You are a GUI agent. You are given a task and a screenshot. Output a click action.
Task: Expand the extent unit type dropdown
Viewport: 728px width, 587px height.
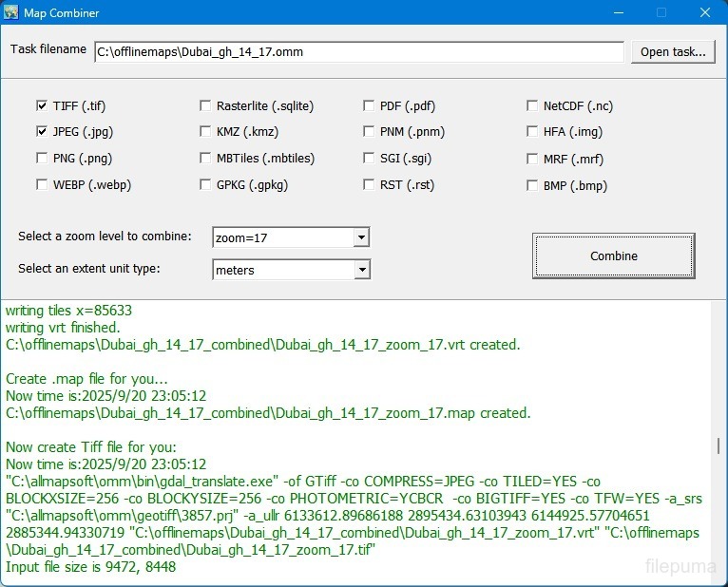(x=360, y=271)
